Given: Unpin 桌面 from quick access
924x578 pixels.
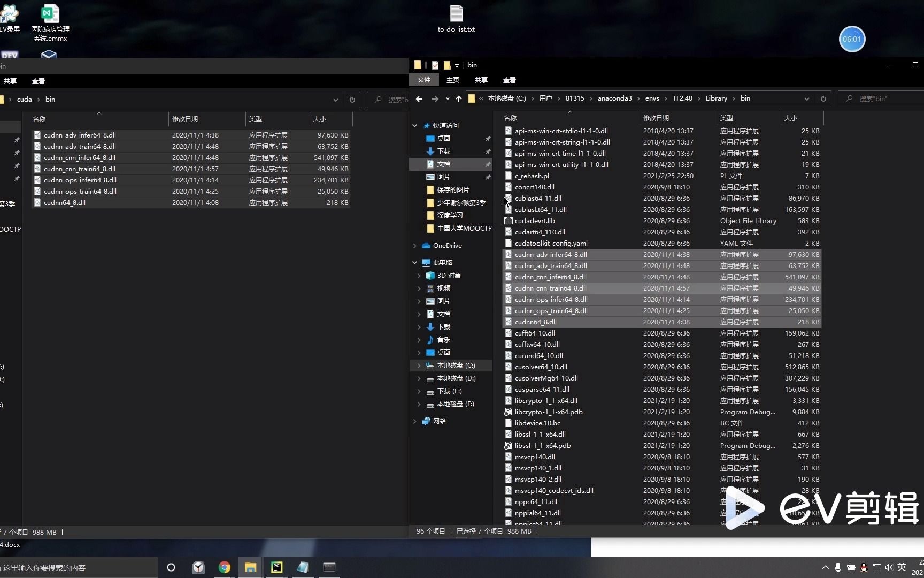Looking at the screenshot, I should (488, 138).
